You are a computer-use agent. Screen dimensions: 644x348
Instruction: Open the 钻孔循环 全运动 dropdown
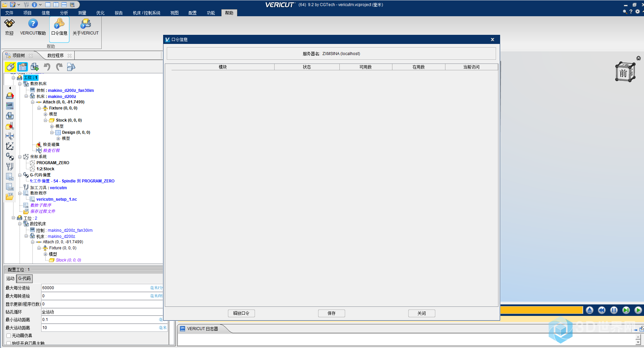(102, 312)
